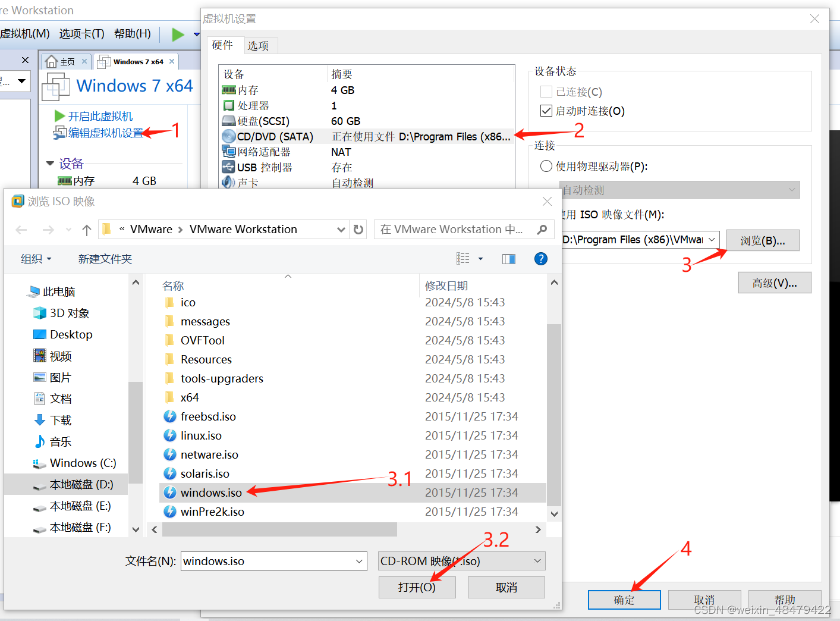This screenshot has width=840, height=621.
Task: Click New Folder in browse dialog
Action: pos(105,259)
